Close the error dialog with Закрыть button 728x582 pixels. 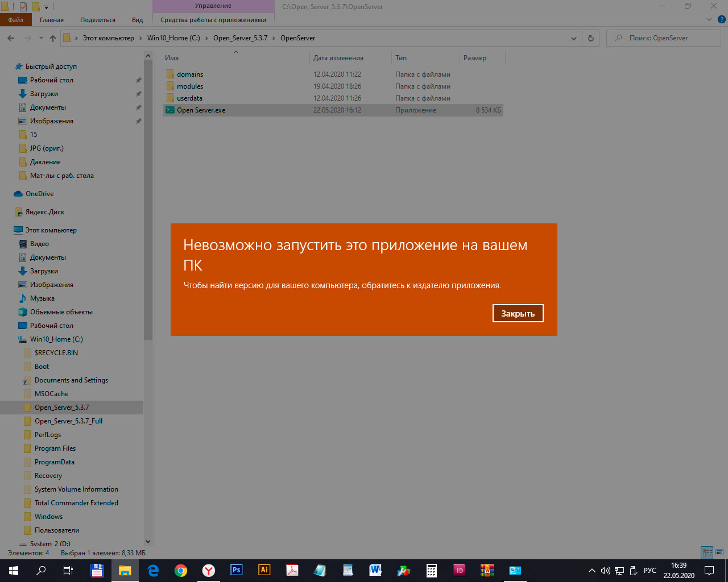point(518,313)
